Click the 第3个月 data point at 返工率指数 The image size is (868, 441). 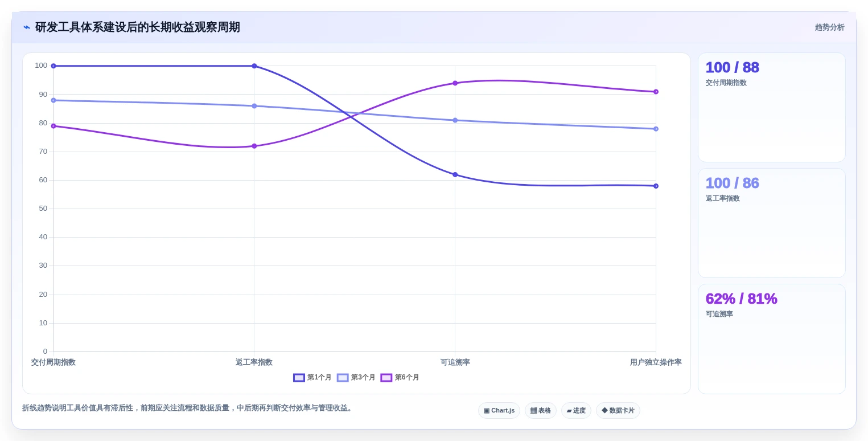click(x=254, y=106)
